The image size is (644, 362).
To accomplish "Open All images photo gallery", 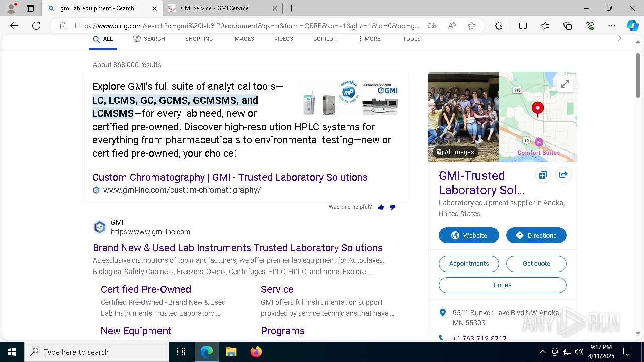I will (x=455, y=152).
